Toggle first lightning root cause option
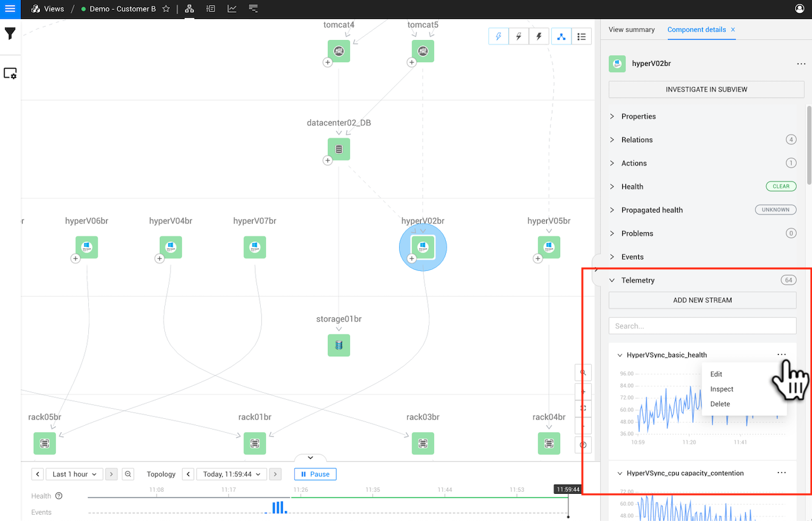 coord(498,37)
